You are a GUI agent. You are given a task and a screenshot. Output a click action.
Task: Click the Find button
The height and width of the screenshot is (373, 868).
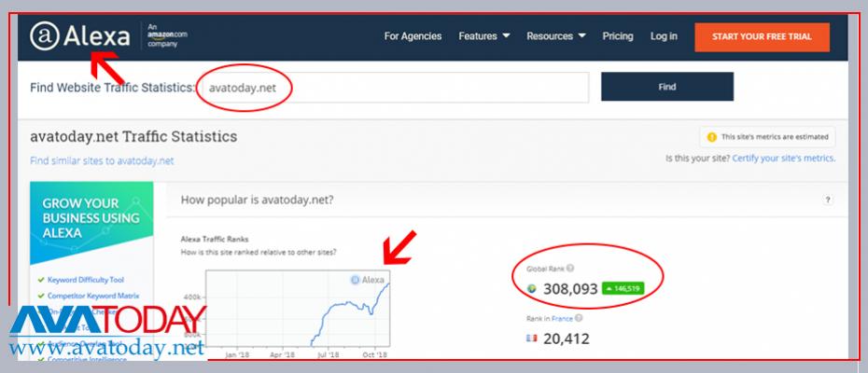pyautogui.click(x=667, y=87)
